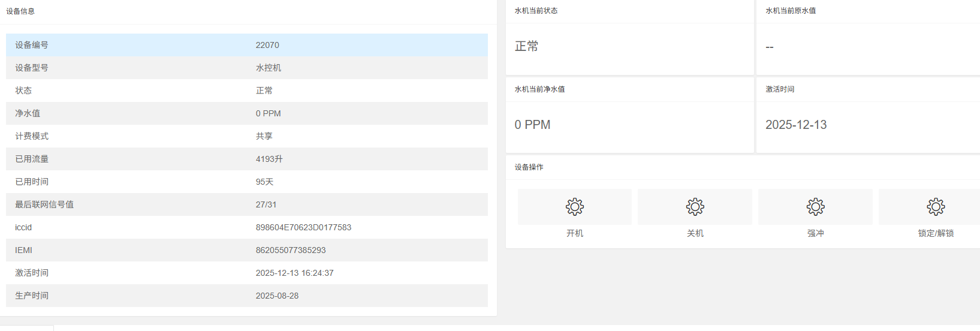Screen dimensions: 980x331
Task: Click the 开机 label under device operations
Action: 574,233
